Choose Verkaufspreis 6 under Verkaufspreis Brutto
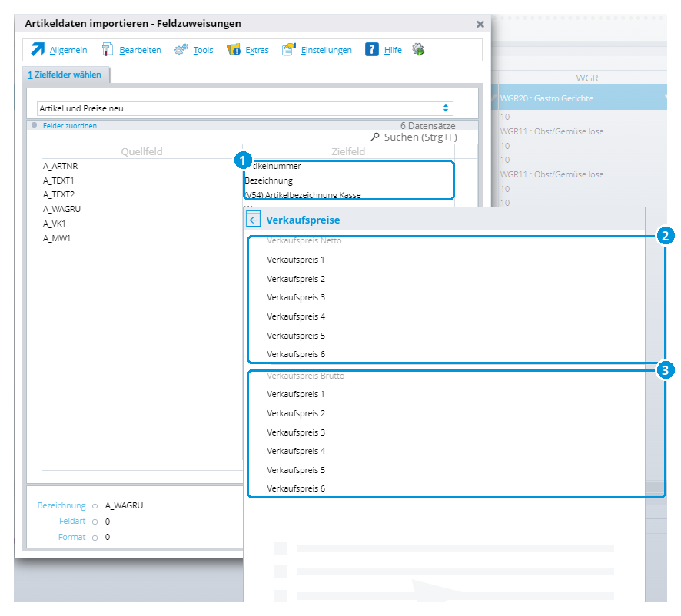 [296, 488]
